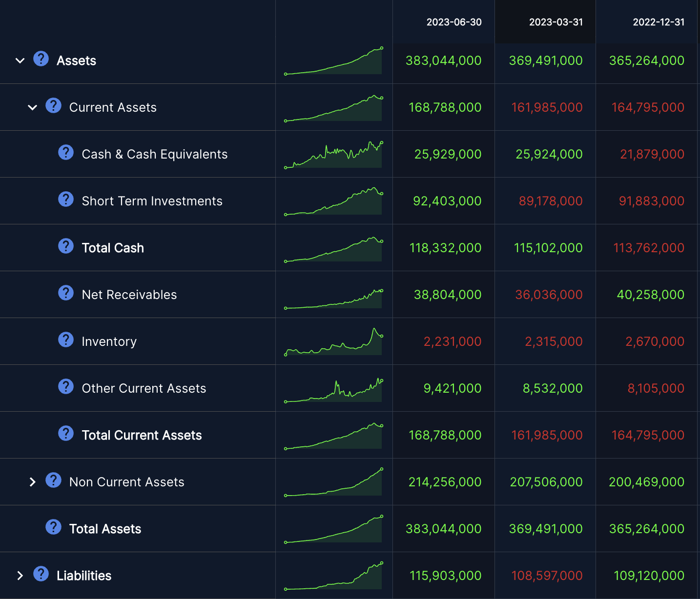
Task: Select the Total Assets label
Action: (105, 529)
